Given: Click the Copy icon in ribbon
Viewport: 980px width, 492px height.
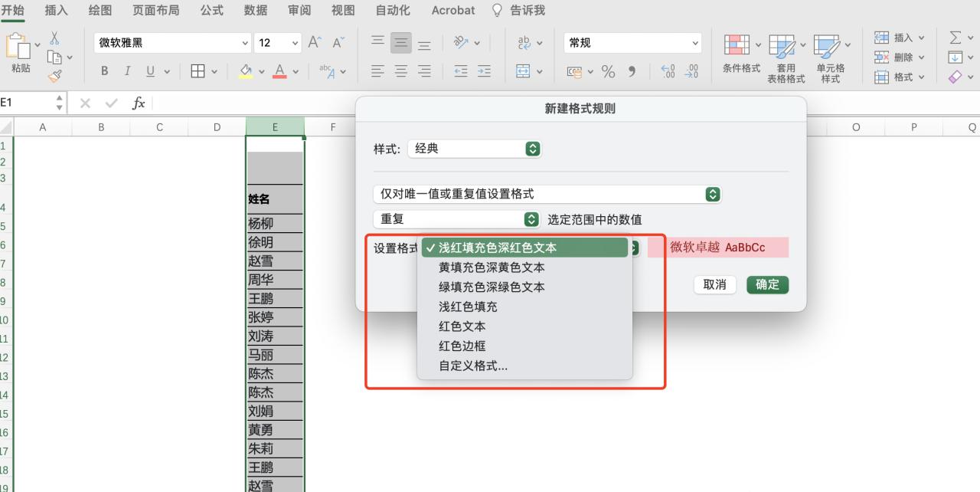Looking at the screenshot, I should (x=54, y=57).
